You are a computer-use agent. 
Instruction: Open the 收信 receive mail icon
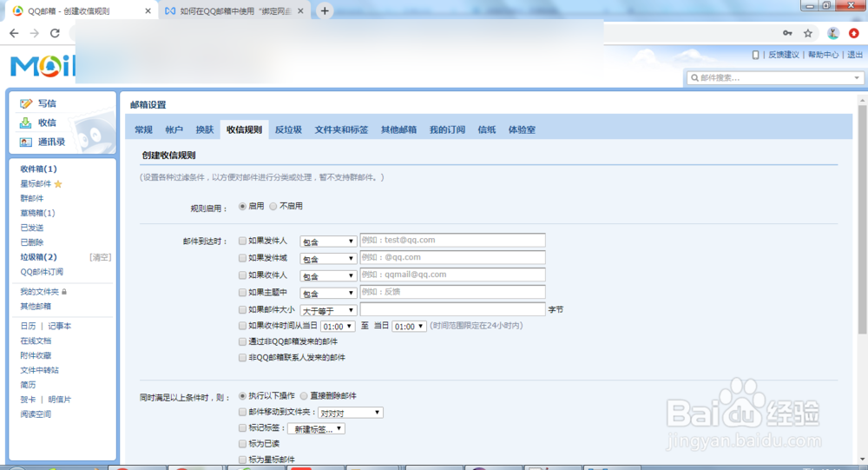(x=26, y=122)
